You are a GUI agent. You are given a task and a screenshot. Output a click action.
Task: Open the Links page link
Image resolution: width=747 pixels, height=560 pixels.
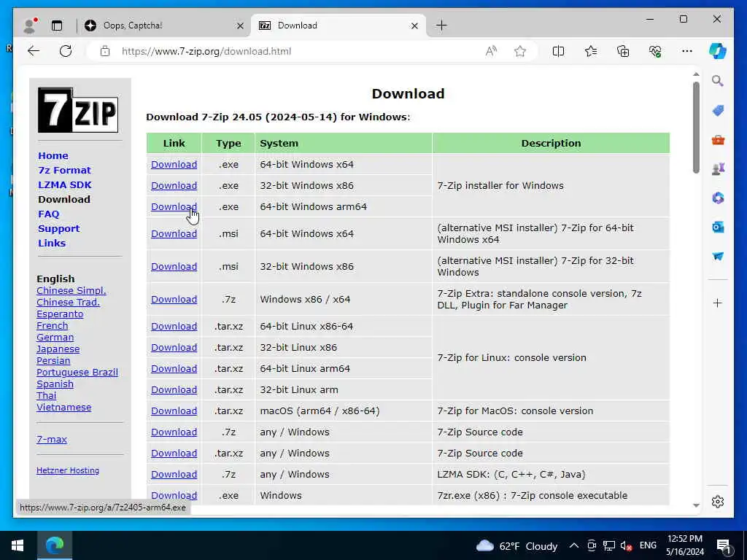pyautogui.click(x=52, y=243)
